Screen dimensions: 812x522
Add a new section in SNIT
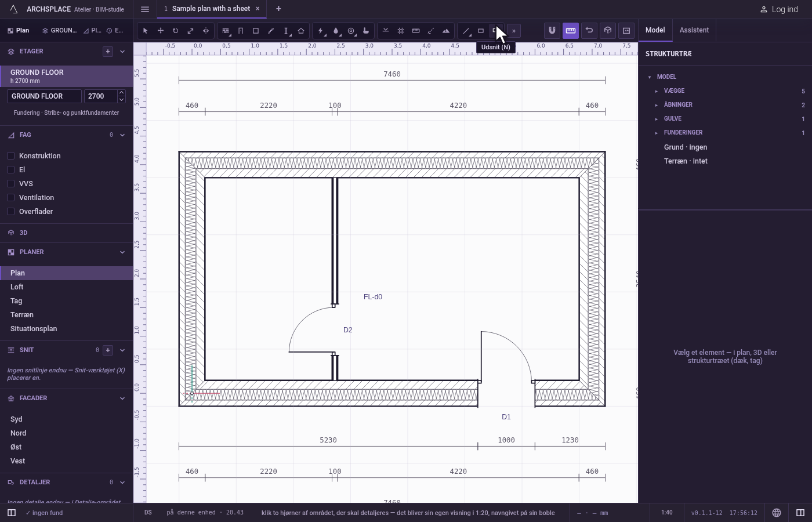[x=108, y=350]
